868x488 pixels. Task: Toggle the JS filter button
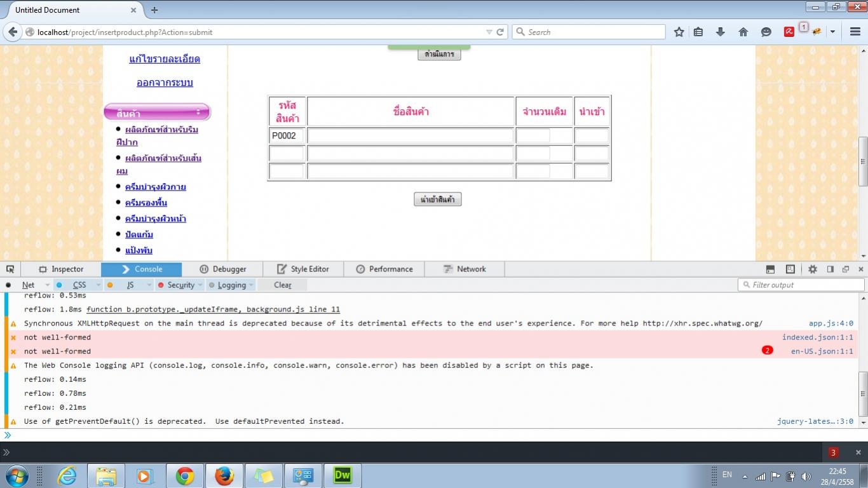click(130, 285)
